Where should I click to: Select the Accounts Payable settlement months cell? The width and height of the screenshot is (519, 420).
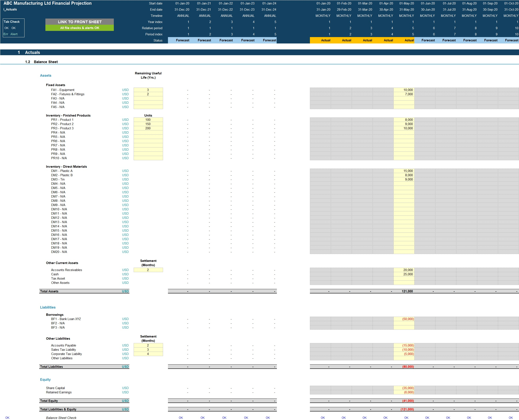coord(148,345)
